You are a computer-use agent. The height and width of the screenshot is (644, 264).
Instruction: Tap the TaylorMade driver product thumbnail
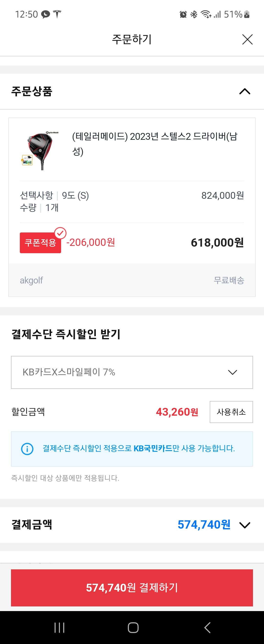click(40, 151)
